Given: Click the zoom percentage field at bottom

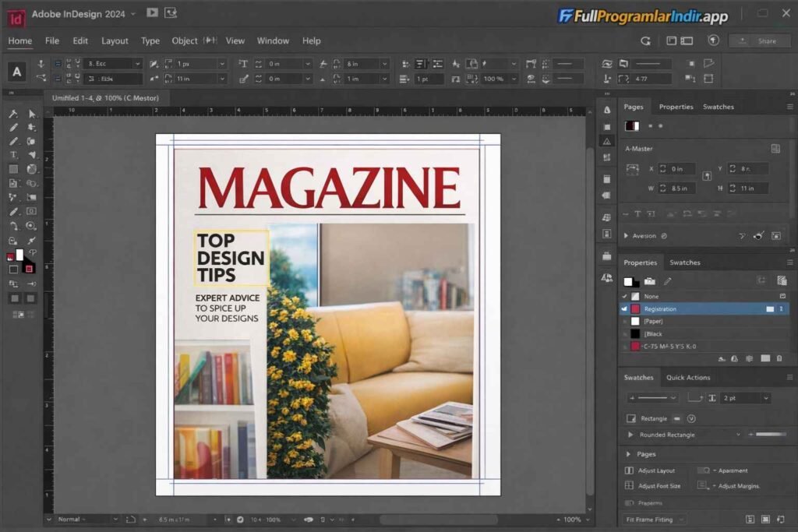Looking at the screenshot, I should tap(573, 519).
